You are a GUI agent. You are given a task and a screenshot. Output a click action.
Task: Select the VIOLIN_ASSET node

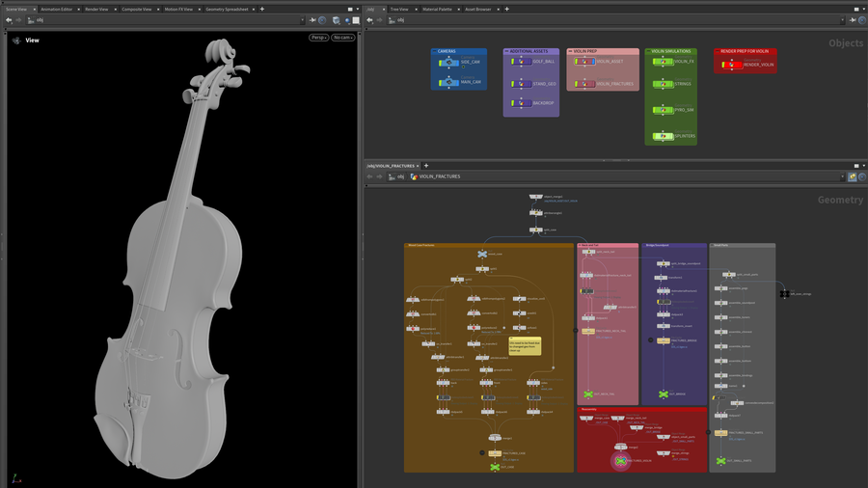click(584, 62)
